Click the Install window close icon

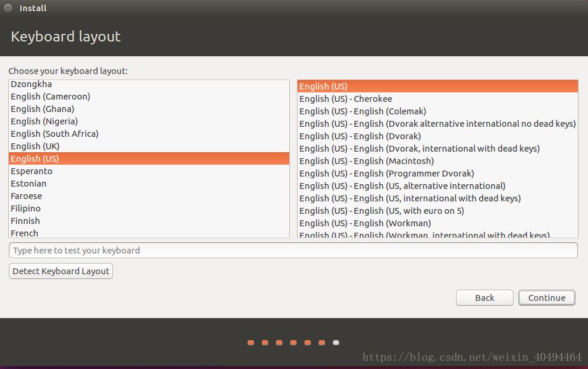pyautogui.click(x=8, y=8)
